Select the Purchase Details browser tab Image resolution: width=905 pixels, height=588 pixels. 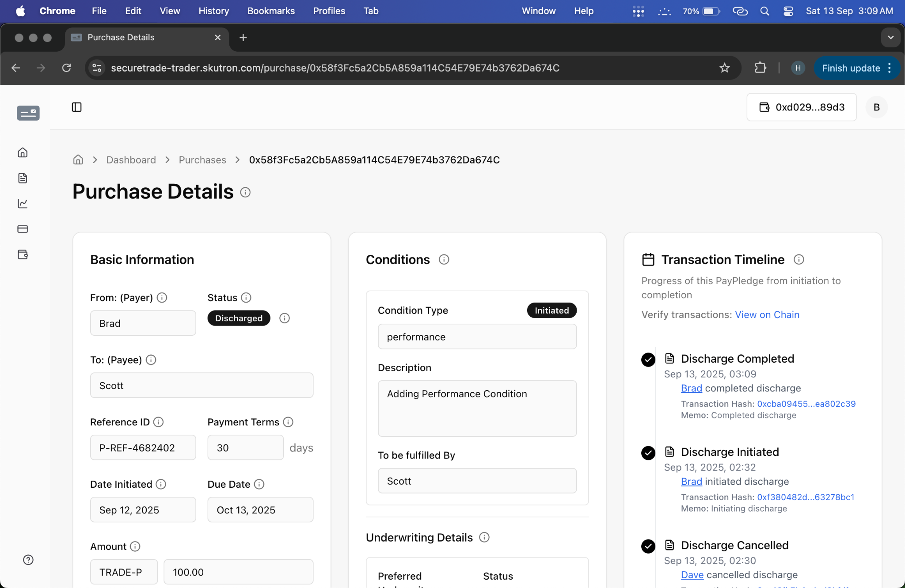(147, 38)
